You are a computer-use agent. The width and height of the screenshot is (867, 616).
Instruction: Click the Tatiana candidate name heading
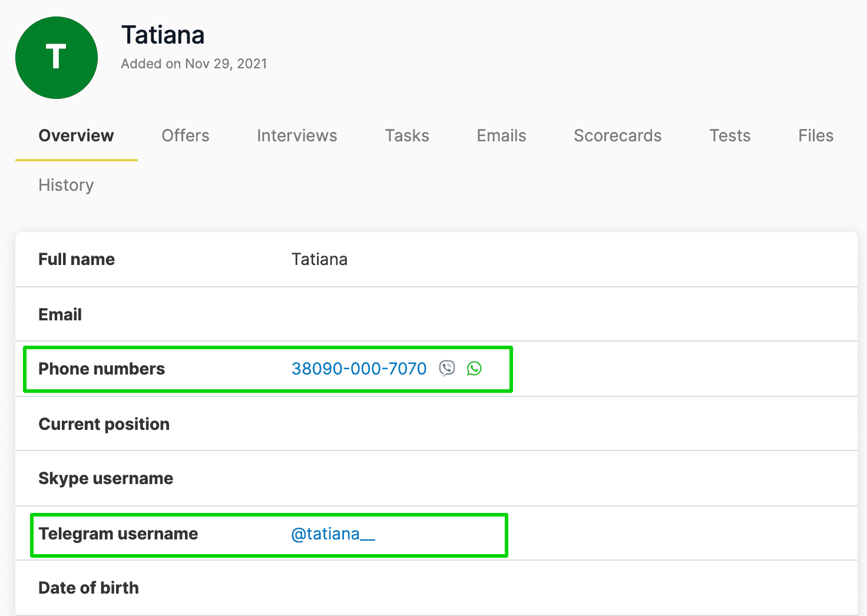(x=163, y=35)
